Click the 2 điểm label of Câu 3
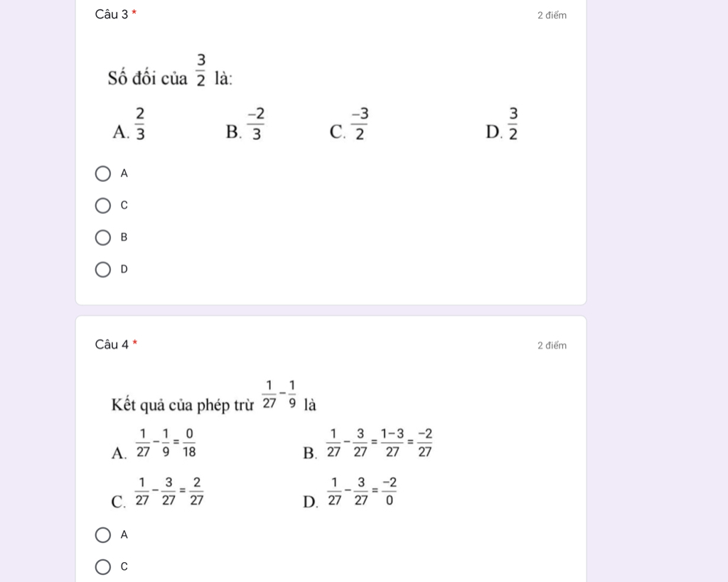728x582 pixels. coord(552,16)
